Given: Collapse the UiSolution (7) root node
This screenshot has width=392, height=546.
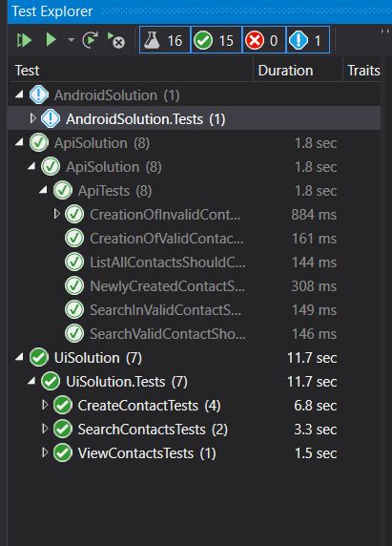Looking at the screenshot, I should [19, 357].
